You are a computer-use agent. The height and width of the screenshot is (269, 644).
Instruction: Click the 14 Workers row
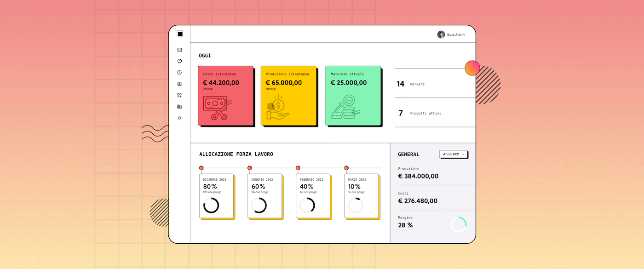pyautogui.click(x=435, y=84)
